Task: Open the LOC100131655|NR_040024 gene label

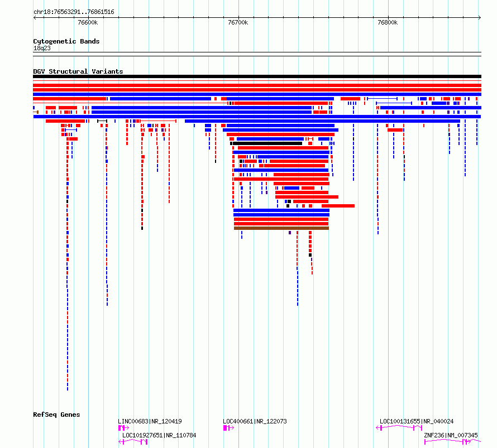Action: pyautogui.click(x=417, y=421)
